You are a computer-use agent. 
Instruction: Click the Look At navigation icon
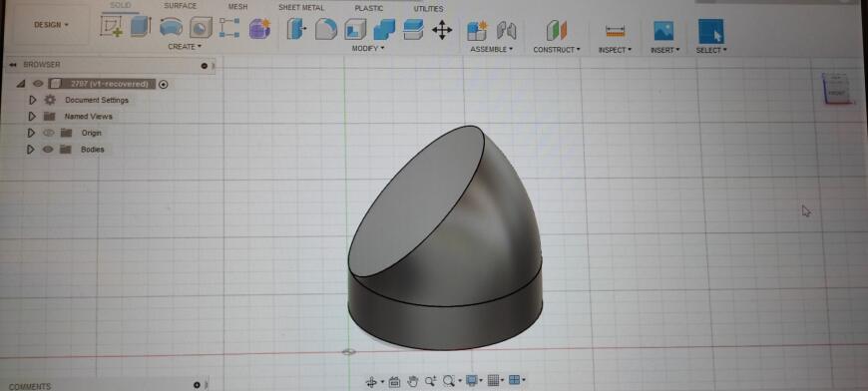click(394, 381)
